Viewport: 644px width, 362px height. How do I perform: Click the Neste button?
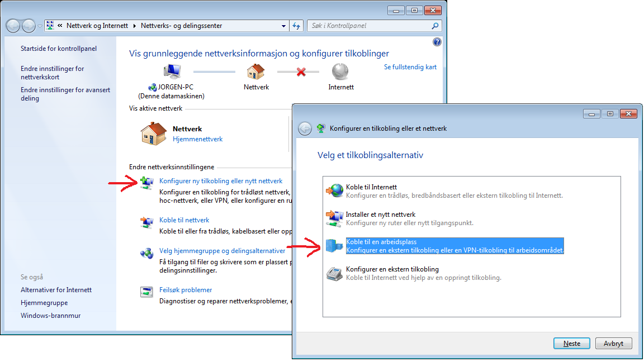pos(571,343)
